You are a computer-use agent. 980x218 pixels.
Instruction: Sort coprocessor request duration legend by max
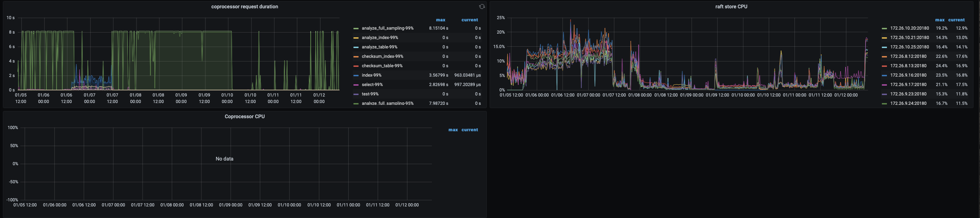click(440, 20)
